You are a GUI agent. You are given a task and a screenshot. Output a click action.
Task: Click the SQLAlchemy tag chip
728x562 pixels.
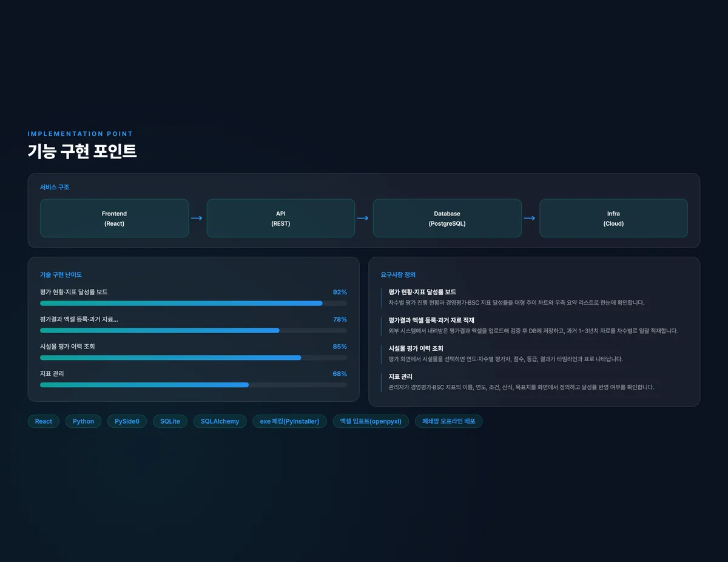pyautogui.click(x=220, y=421)
